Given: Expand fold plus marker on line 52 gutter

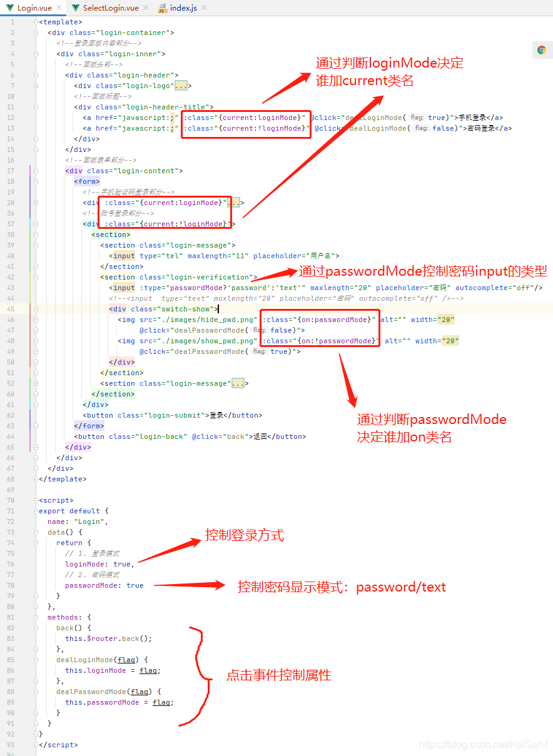Looking at the screenshot, I should tap(35, 383).
